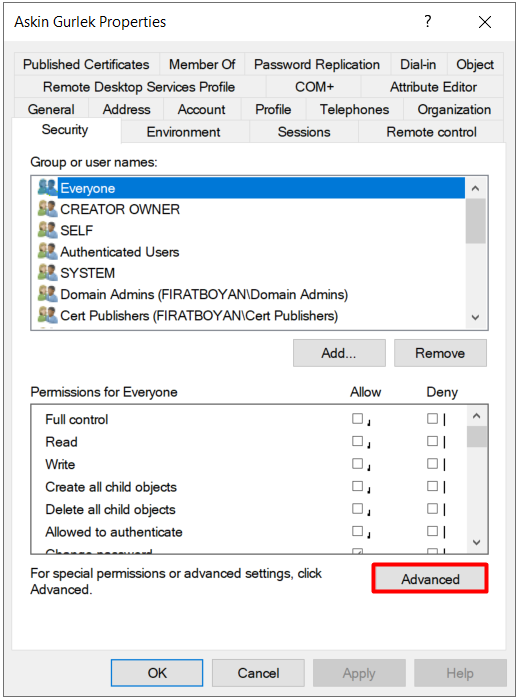Tick Allow for Create all child objects
The width and height of the screenshot is (519, 700).
357,486
